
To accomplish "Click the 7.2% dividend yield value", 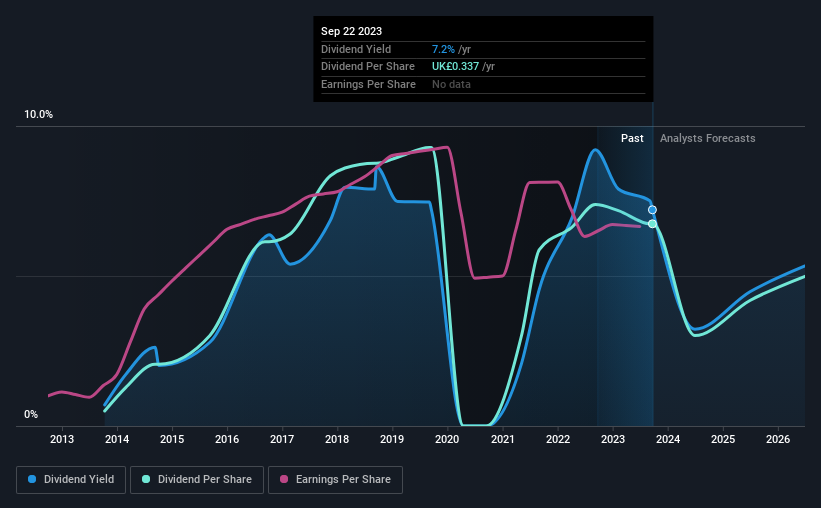I will (x=443, y=49).
